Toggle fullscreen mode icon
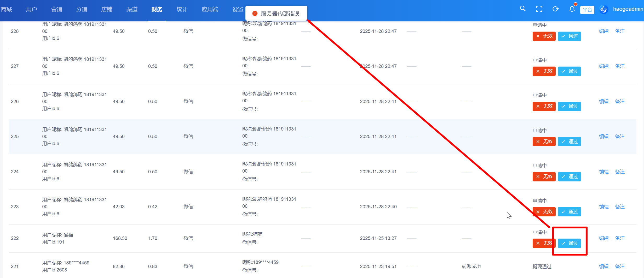 click(539, 9)
